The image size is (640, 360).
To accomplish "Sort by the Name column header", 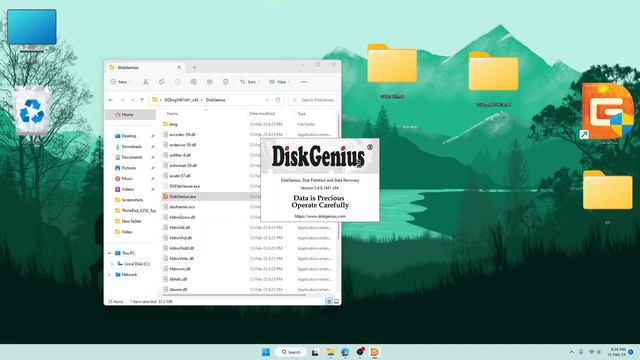I will pyautogui.click(x=172, y=113).
